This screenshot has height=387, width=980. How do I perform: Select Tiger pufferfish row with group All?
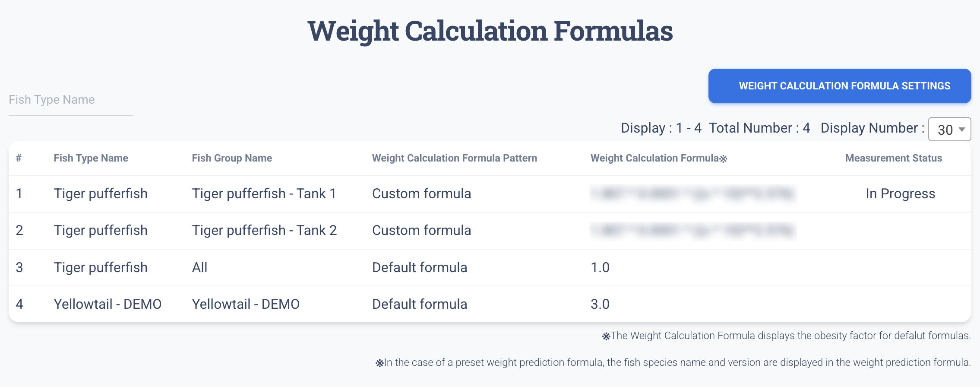pos(490,267)
